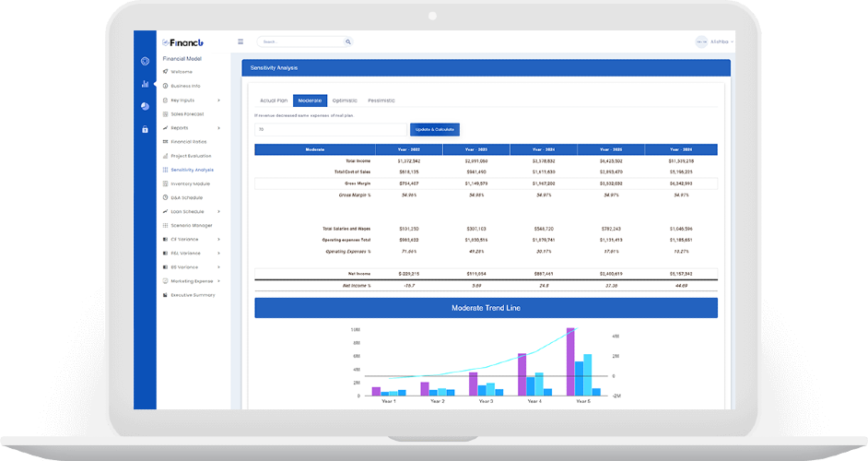Click the Scenario Manager grid icon
Screen dimensions: 868x461
[165, 226]
